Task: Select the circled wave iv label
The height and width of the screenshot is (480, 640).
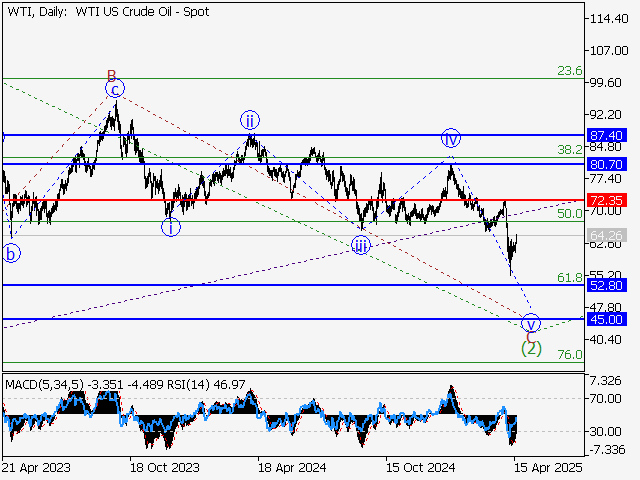Action: [x=451, y=138]
